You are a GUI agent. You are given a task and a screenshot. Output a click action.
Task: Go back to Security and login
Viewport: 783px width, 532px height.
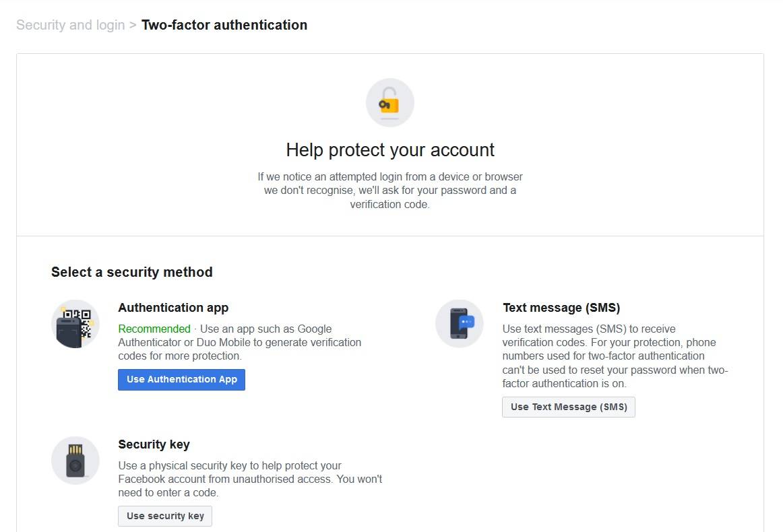70,25
